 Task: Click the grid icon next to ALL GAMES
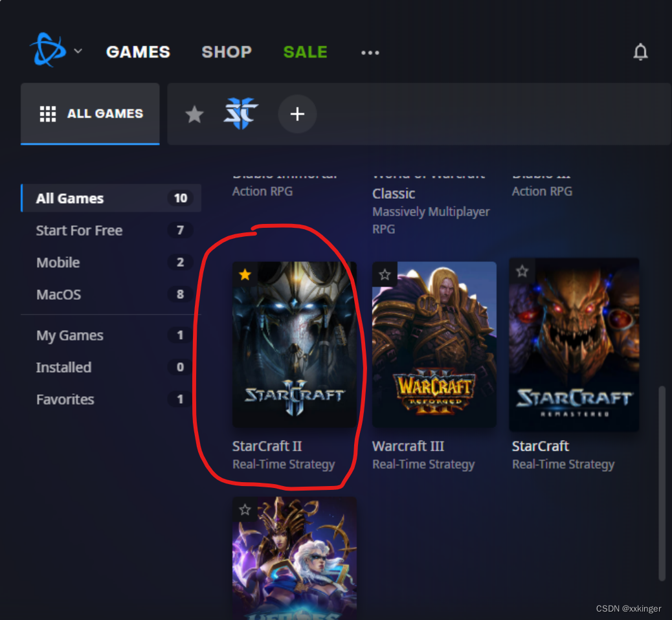(47, 113)
